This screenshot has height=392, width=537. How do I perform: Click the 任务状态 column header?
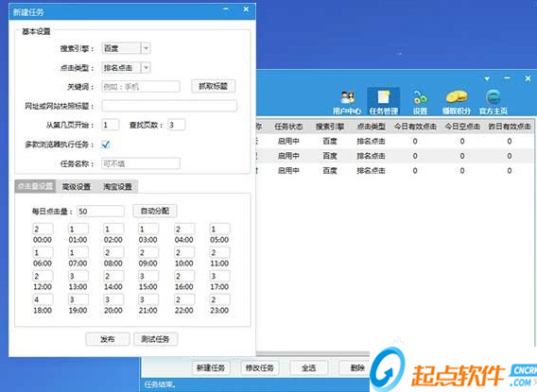[x=288, y=127]
